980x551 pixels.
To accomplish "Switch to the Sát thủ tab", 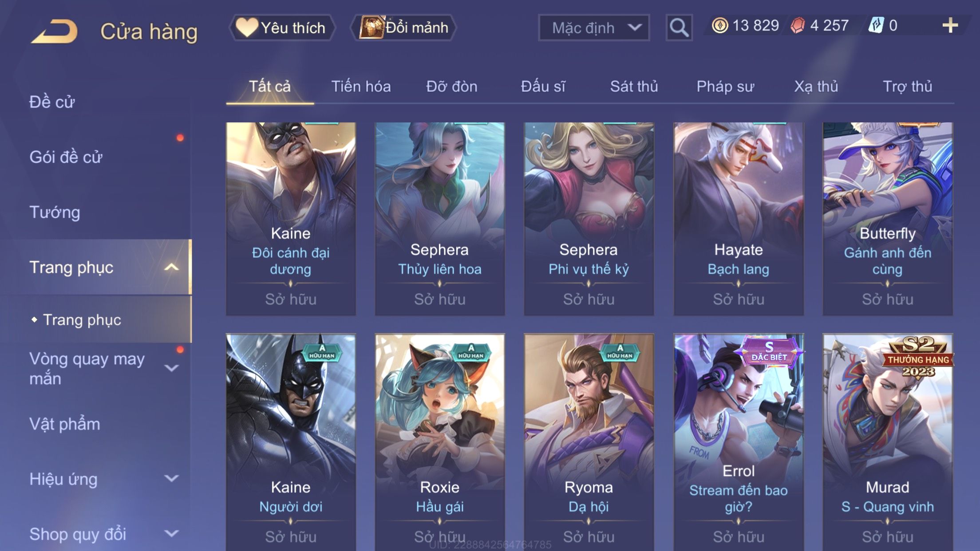I will point(634,86).
